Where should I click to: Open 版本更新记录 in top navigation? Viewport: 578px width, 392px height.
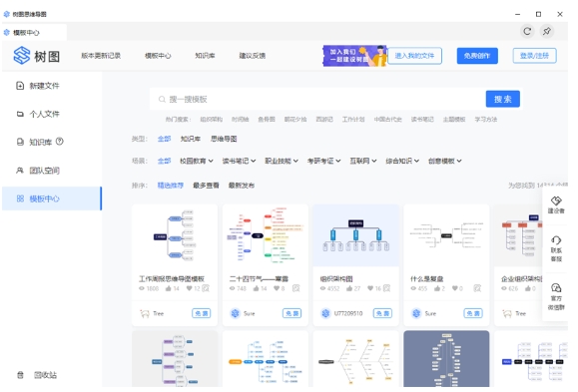101,56
